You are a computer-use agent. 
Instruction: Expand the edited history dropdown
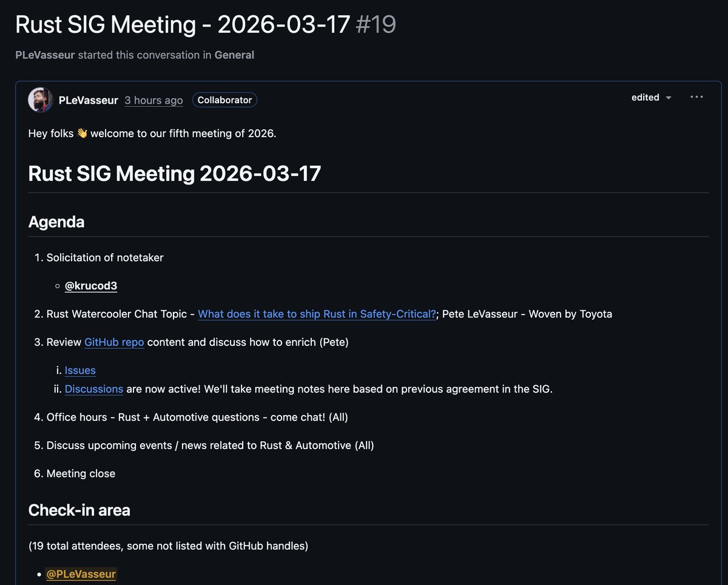pos(652,97)
